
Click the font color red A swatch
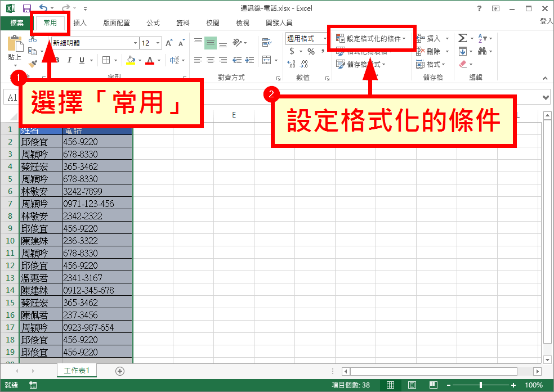click(150, 60)
